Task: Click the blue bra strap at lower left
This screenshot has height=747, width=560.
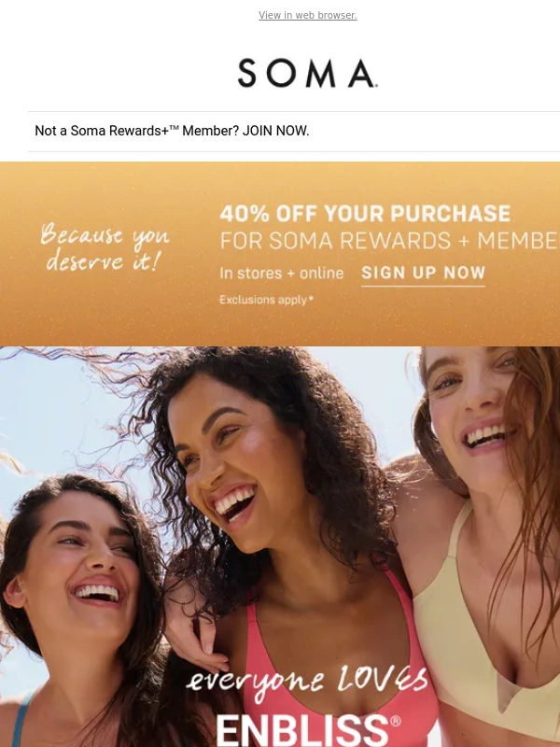Action: 21,721
